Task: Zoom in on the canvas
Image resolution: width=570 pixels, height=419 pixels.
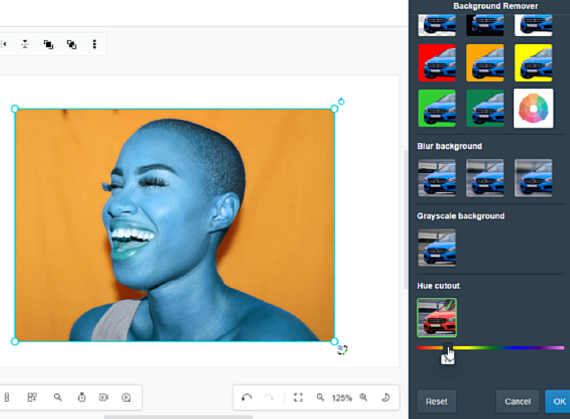Action: pos(363,397)
